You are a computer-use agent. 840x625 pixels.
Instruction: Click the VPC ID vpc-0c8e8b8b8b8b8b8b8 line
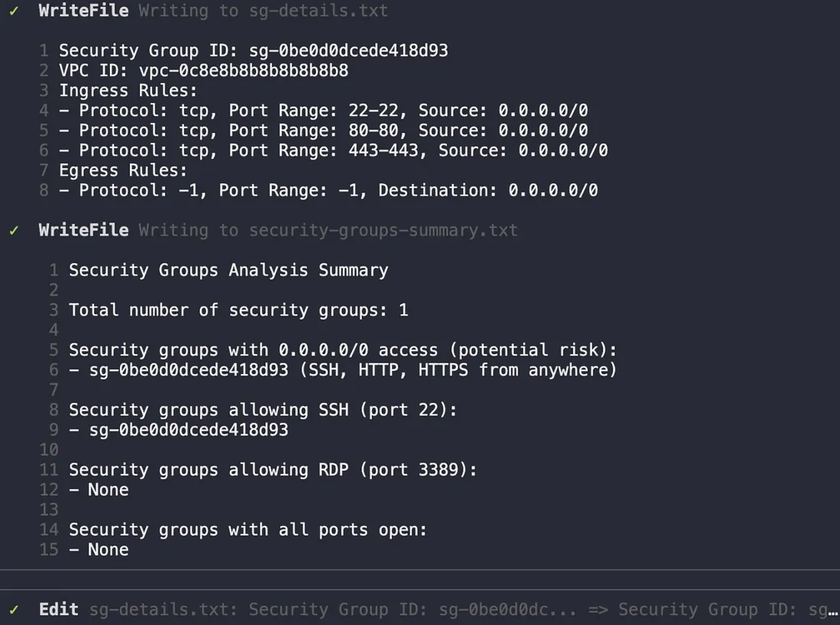pyautogui.click(x=203, y=71)
